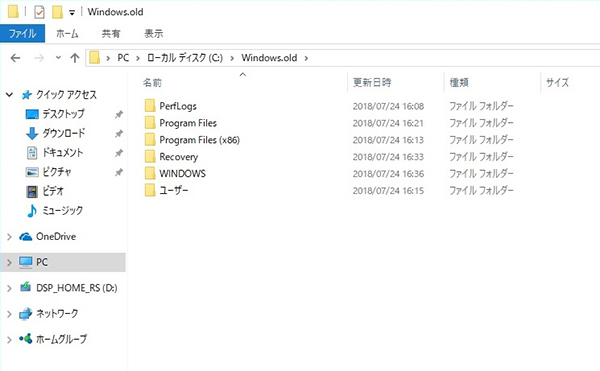Viewport: 600px width, 371px height.
Task: Go back with the left arrow button
Action: (15, 58)
